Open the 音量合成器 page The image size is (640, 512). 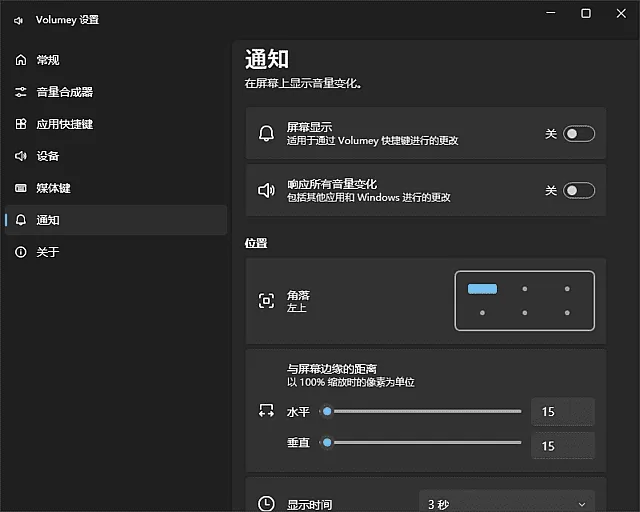116,92
